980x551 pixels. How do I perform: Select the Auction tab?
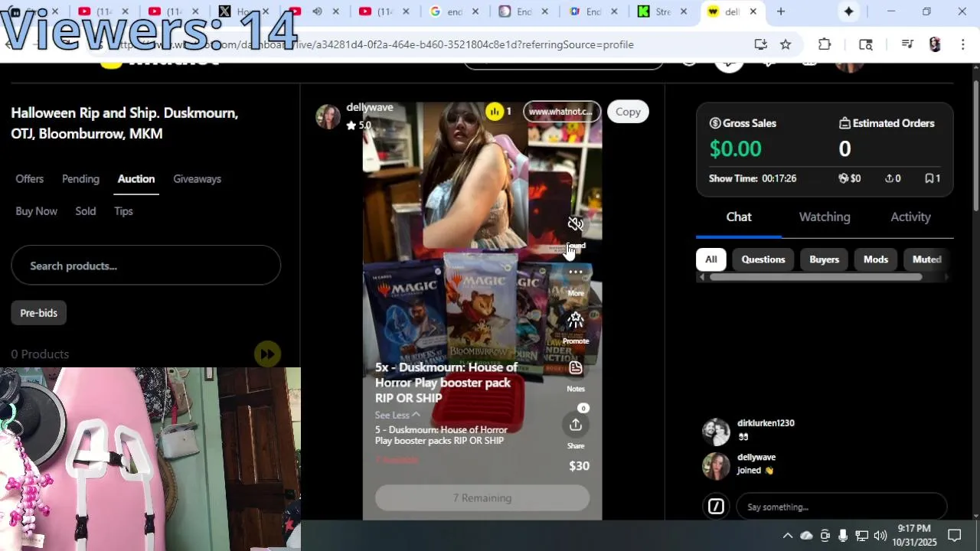tap(136, 179)
